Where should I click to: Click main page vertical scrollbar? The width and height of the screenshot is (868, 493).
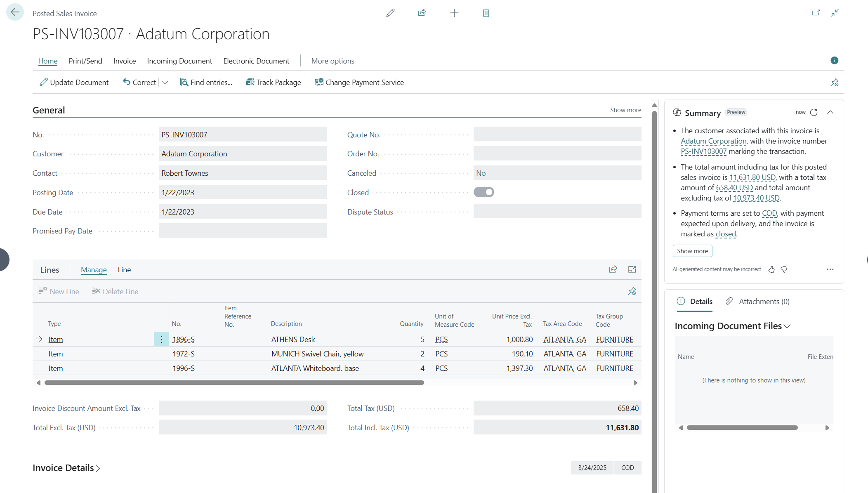coord(654,301)
